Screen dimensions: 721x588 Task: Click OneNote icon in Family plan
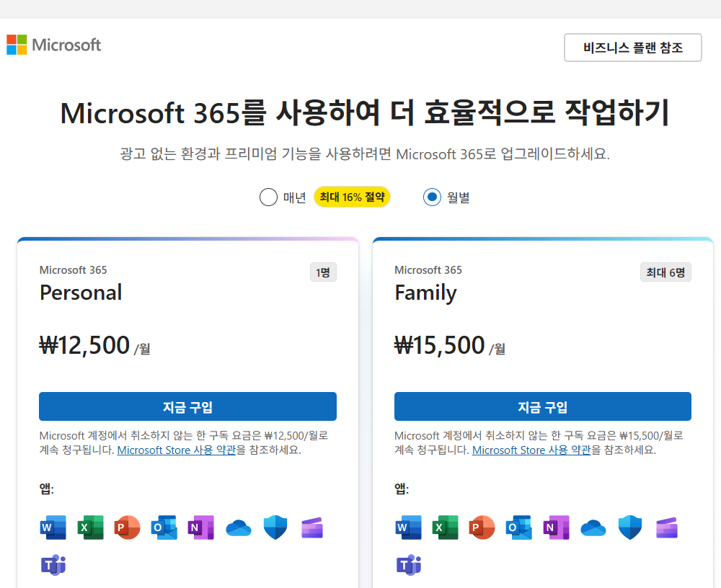556,527
